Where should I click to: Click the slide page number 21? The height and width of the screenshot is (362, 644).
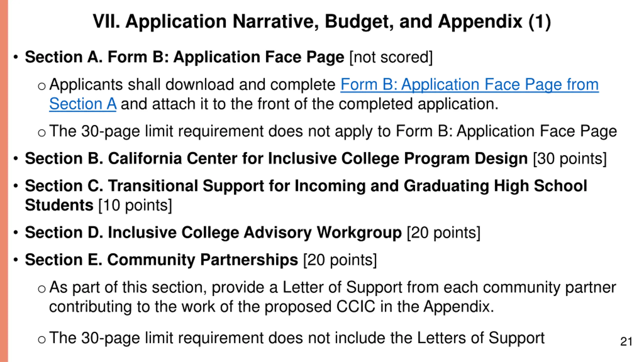(x=626, y=342)
